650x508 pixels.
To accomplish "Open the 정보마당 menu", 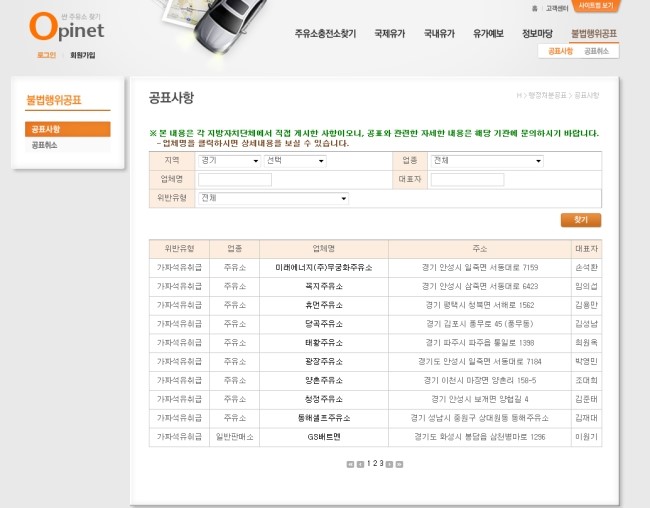I will click(537, 34).
